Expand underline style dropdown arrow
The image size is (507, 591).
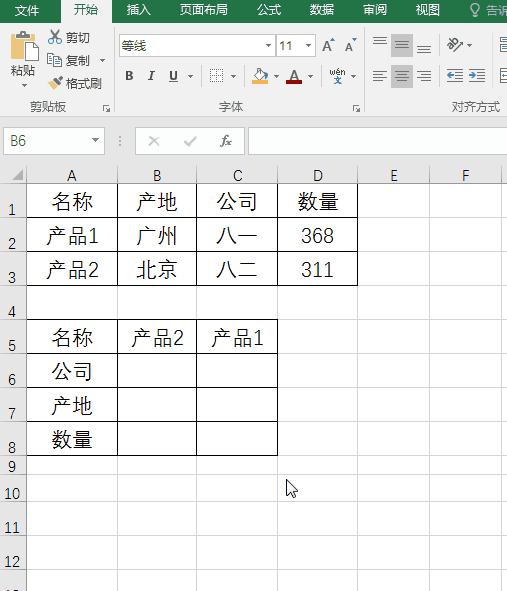pos(190,76)
